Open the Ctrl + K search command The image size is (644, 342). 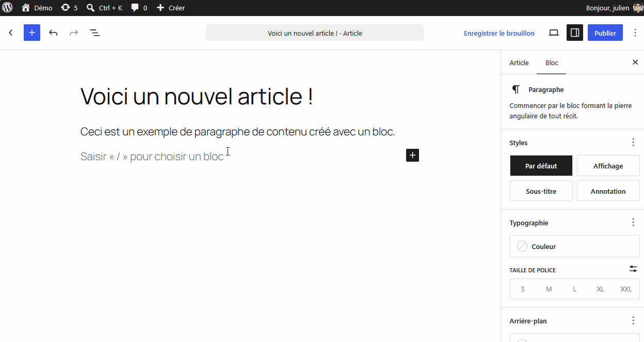click(x=104, y=8)
